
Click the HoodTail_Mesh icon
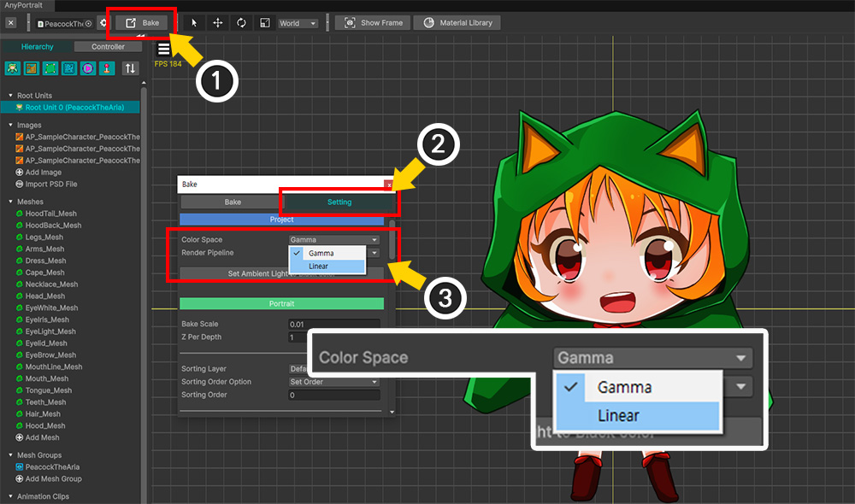pos(20,214)
